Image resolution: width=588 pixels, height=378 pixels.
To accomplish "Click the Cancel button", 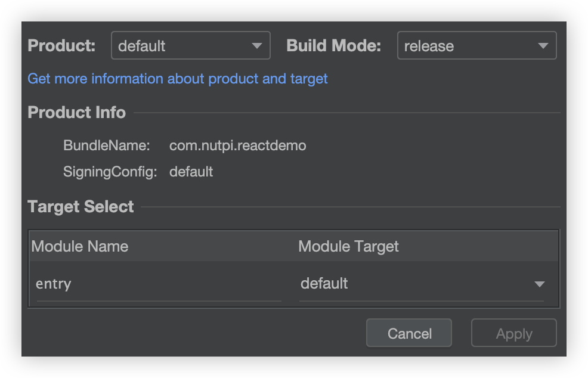I will (x=409, y=333).
